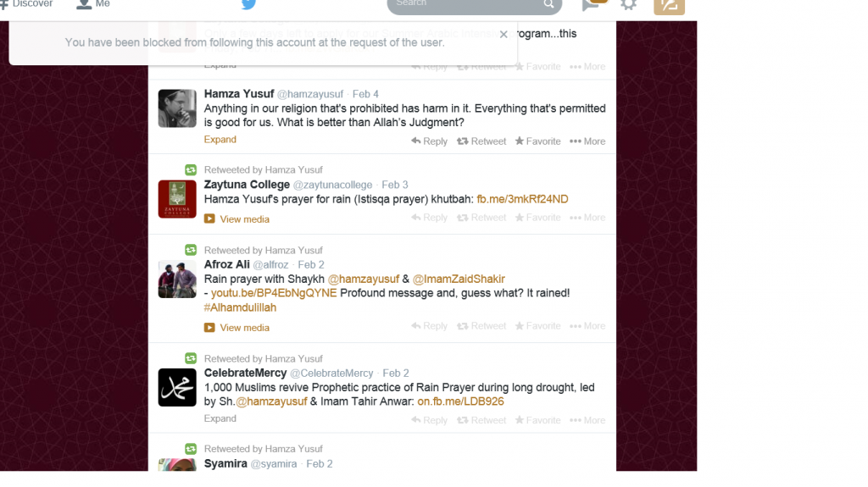Open More menu on CelebrateMercy tweet
The height and width of the screenshot is (487, 868).
pos(587,421)
